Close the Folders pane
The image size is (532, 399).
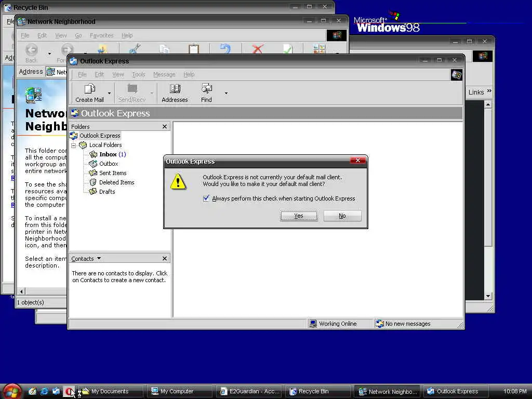click(165, 127)
